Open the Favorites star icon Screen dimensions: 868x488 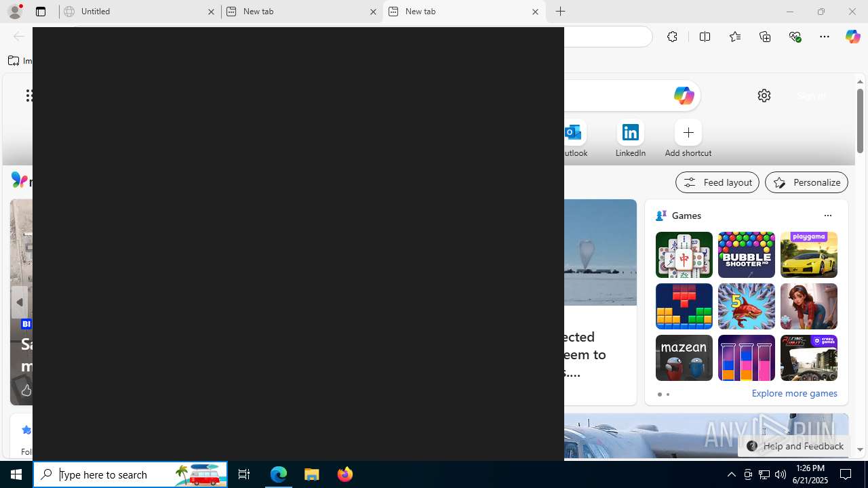(734, 37)
